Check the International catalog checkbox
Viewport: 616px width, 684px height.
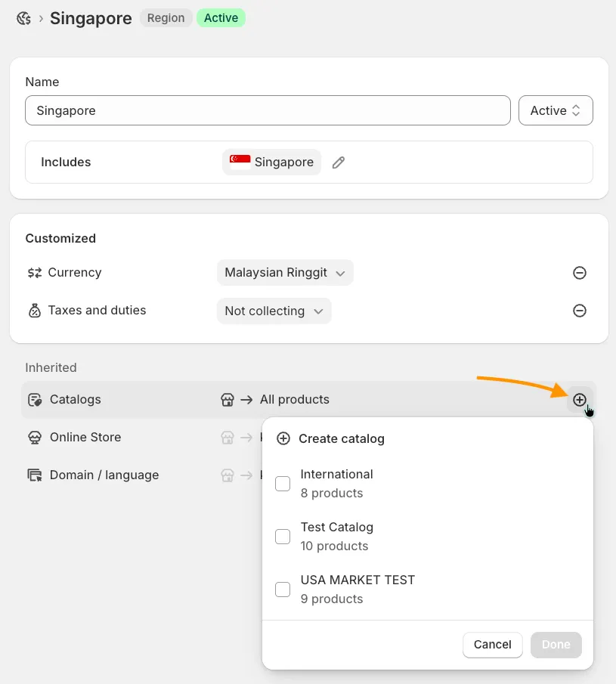283,484
